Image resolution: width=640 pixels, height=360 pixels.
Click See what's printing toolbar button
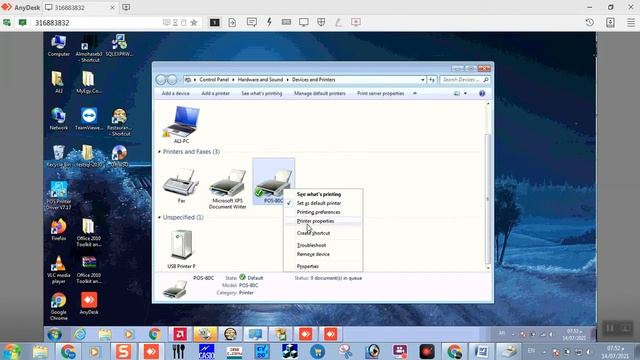(262, 93)
